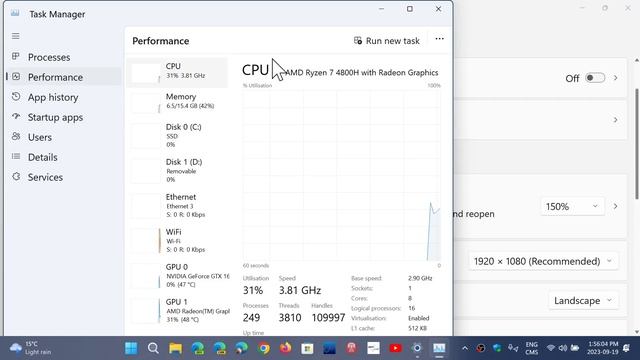Select the Memory performance item
Screen dimensions: 640x360
[x=177, y=102]
